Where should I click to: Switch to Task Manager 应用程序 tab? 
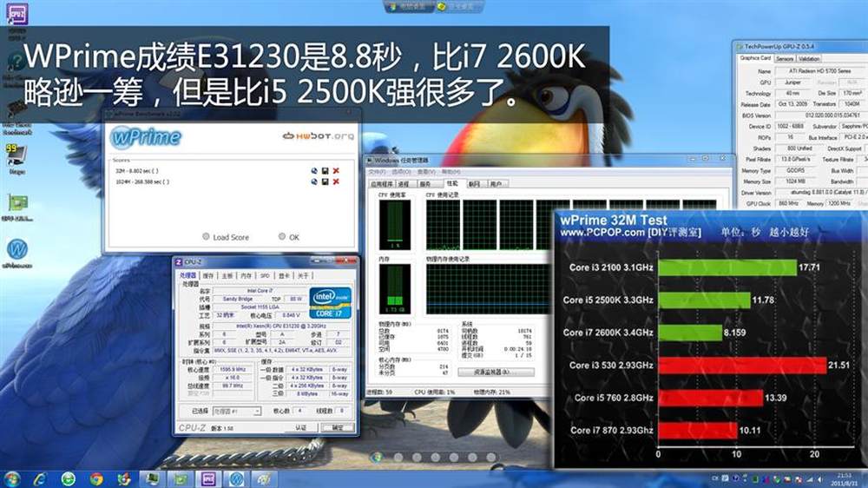[x=381, y=184]
